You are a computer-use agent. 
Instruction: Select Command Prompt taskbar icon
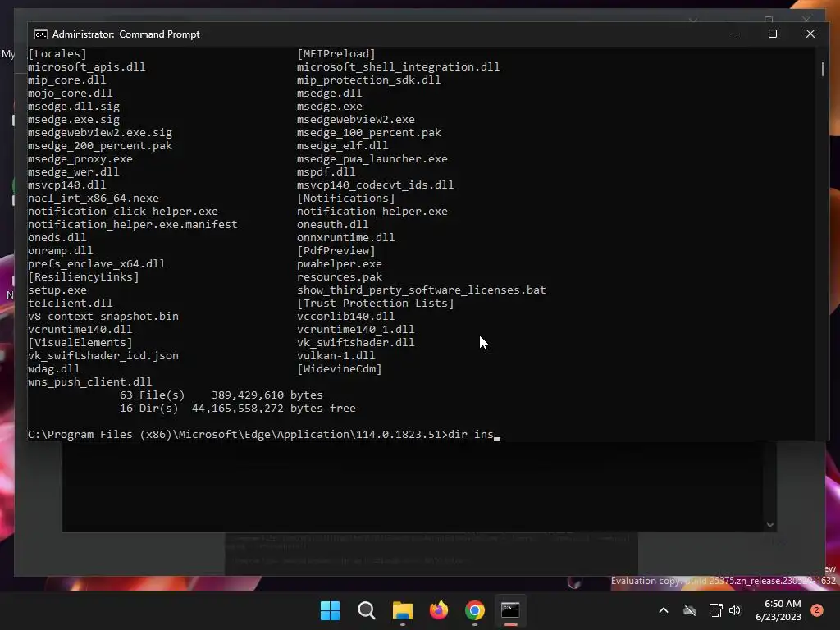click(x=510, y=610)
